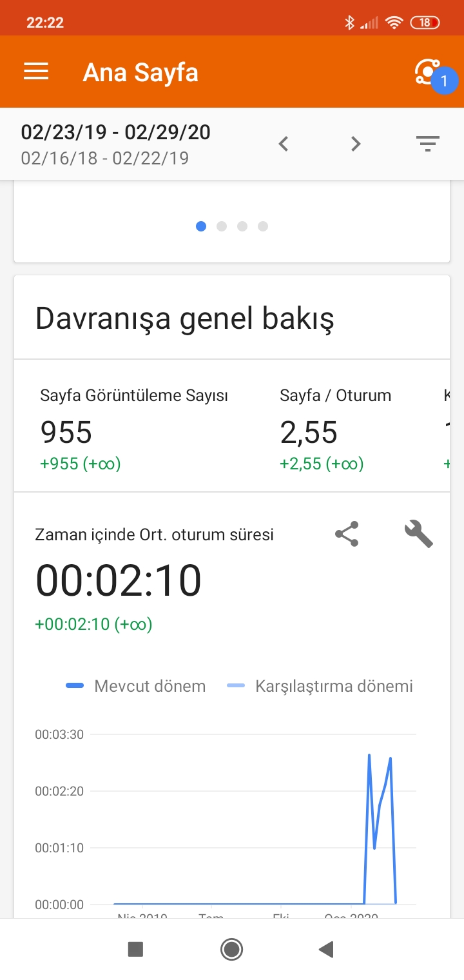
Task: Go to the previous date range
Action: click(x=283, y=144)
